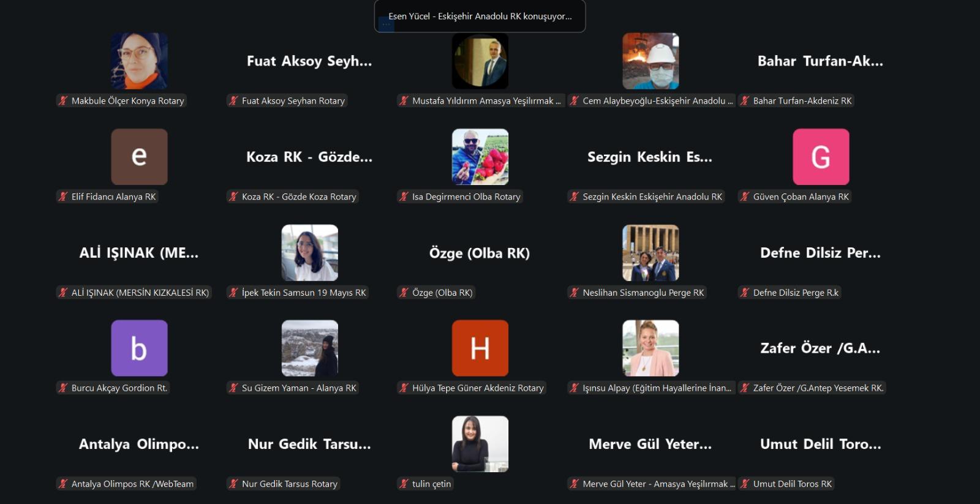Click muted mic icon beside Makbule Ölçer
Screen dimensions: 980x504
[x=62, y=101]
